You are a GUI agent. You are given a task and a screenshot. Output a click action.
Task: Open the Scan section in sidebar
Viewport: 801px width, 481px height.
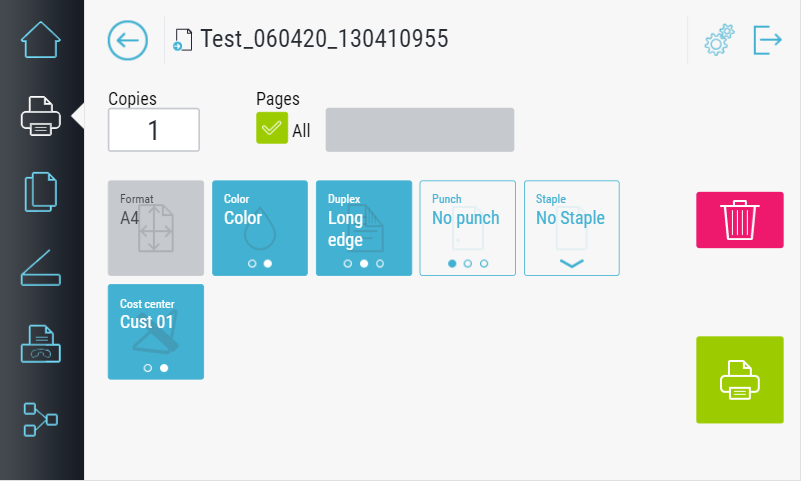coord(41,268)
